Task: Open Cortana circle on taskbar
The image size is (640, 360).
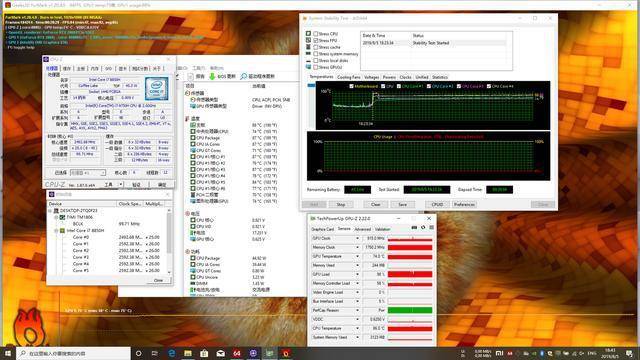Action: [138, 353]
